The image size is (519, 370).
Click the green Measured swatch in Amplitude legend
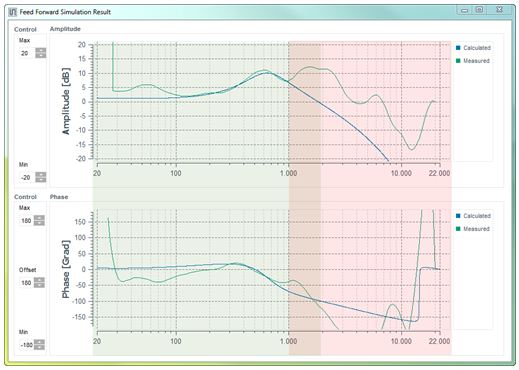458,61
